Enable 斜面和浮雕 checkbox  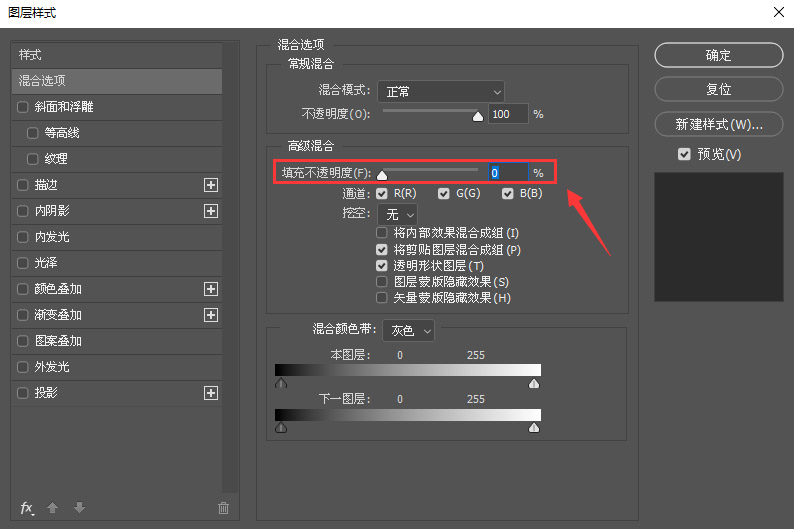(x=23, y=107)
